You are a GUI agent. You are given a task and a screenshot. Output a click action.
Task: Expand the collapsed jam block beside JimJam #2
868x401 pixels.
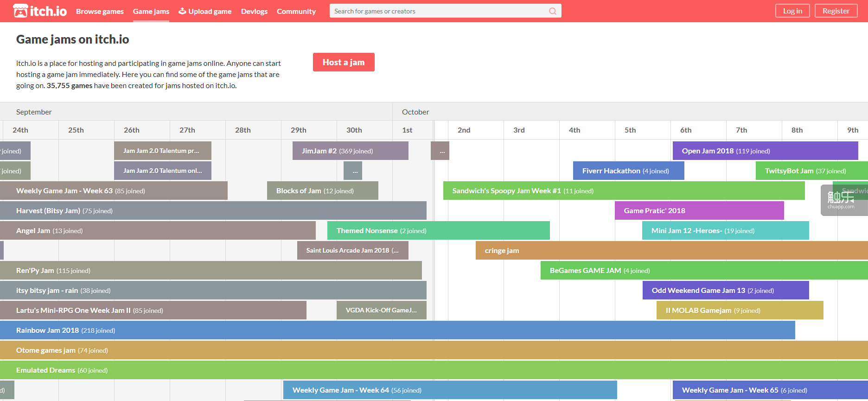(440, 151)
